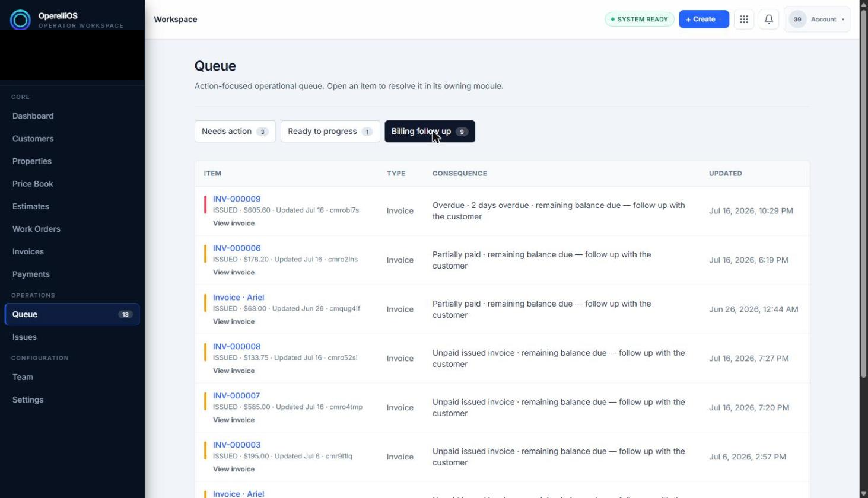868x498 pixels.
Task: Open the INV-000008 link
Action: tap(237, 347)
